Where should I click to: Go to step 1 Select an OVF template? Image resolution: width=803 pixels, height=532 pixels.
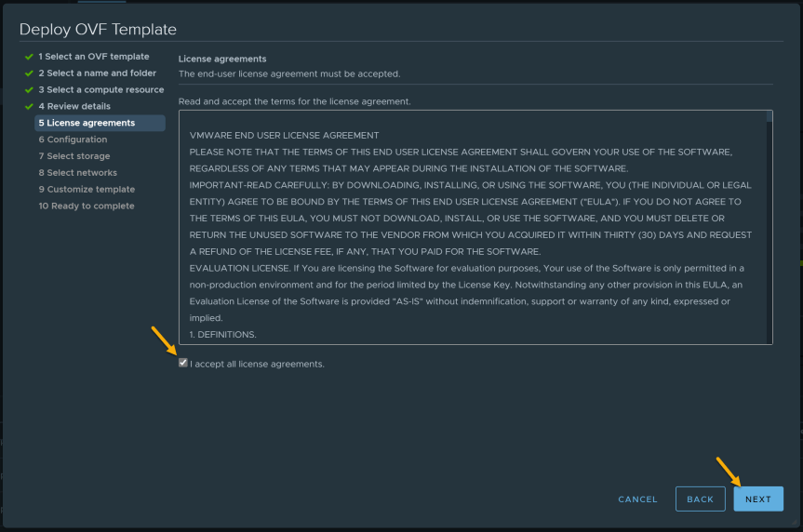coord(94,57)
